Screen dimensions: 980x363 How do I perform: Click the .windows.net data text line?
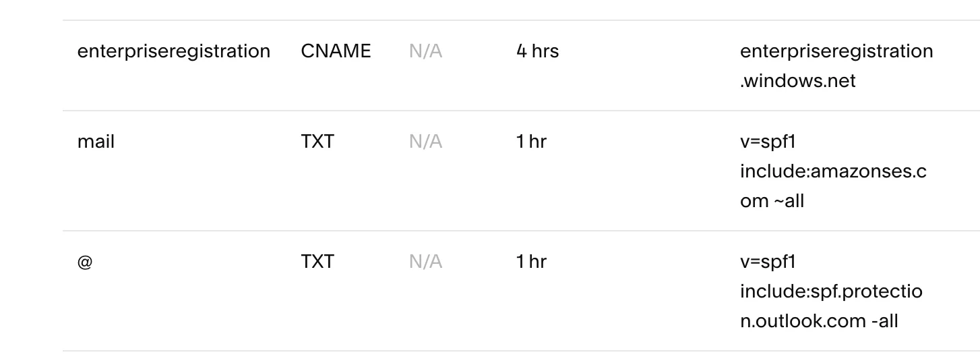coord(797,81)
